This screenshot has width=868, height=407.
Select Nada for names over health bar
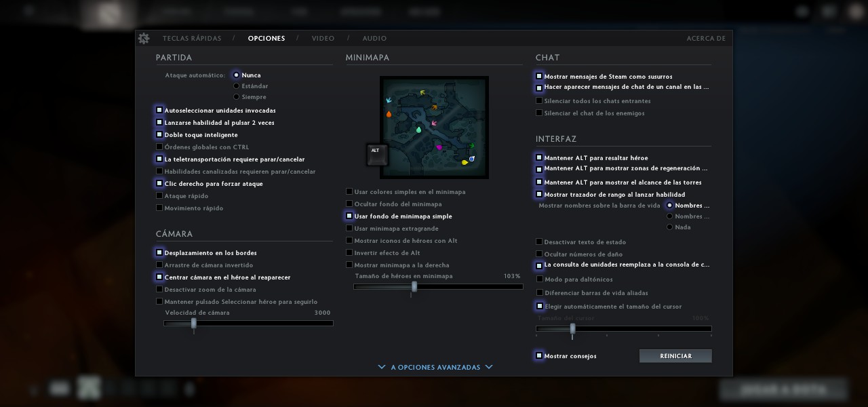click(670, 227)
